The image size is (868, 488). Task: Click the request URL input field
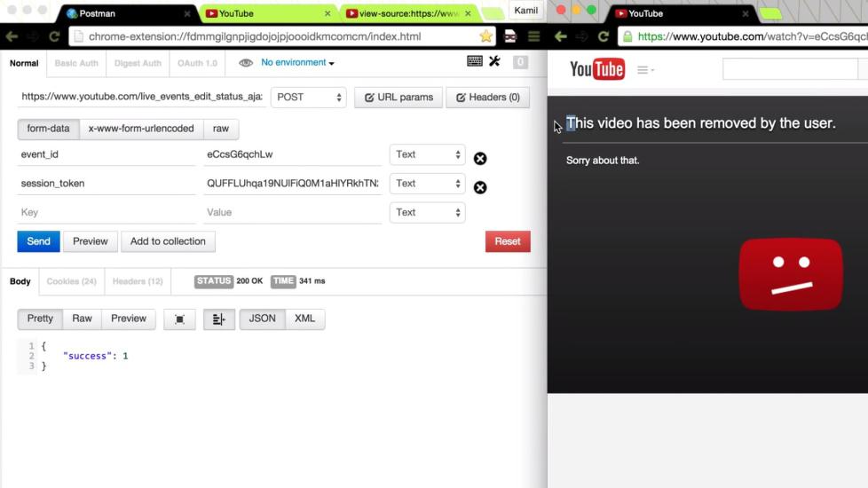[x=142, y=97]
